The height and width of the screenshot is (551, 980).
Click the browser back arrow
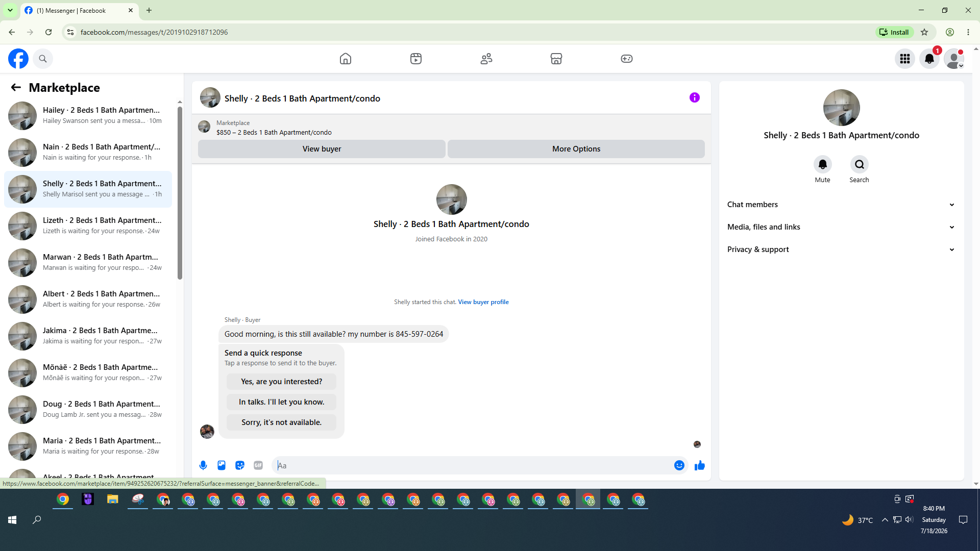12,32
